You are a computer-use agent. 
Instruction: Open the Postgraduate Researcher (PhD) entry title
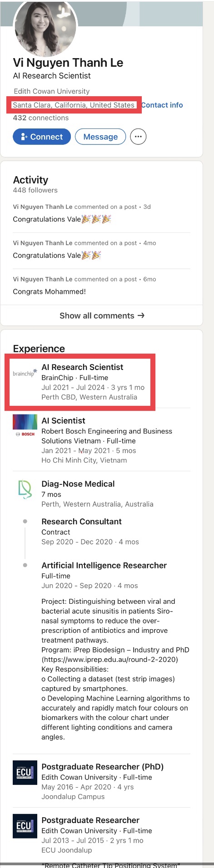pos(102,766)
